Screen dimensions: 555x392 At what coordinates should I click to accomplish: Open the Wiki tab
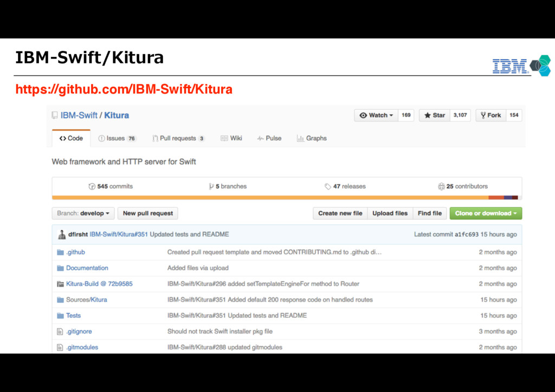coord(231,138)
